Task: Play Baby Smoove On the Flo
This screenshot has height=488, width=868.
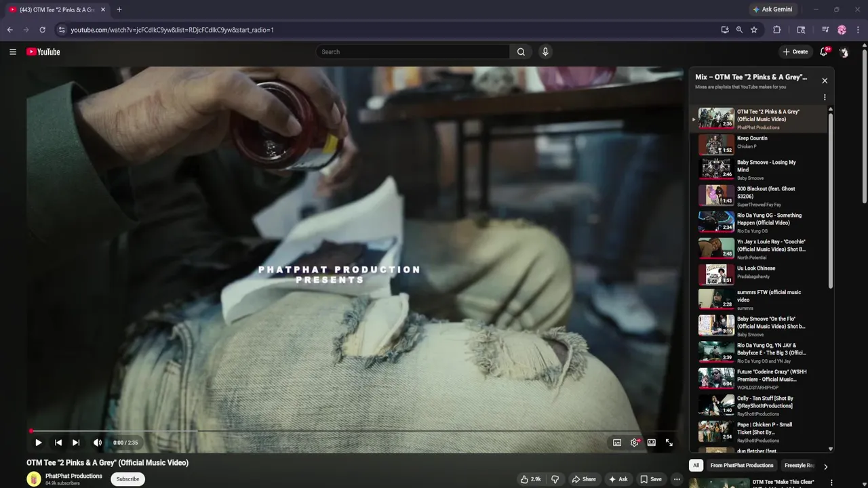Action: (x=759, y=326)
